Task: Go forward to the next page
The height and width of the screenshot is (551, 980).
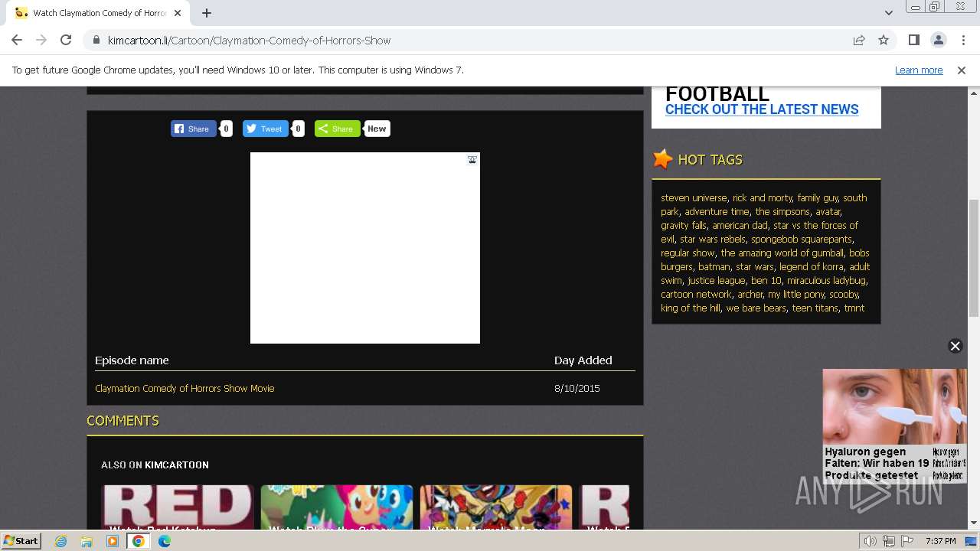Action: pos(41,40)
